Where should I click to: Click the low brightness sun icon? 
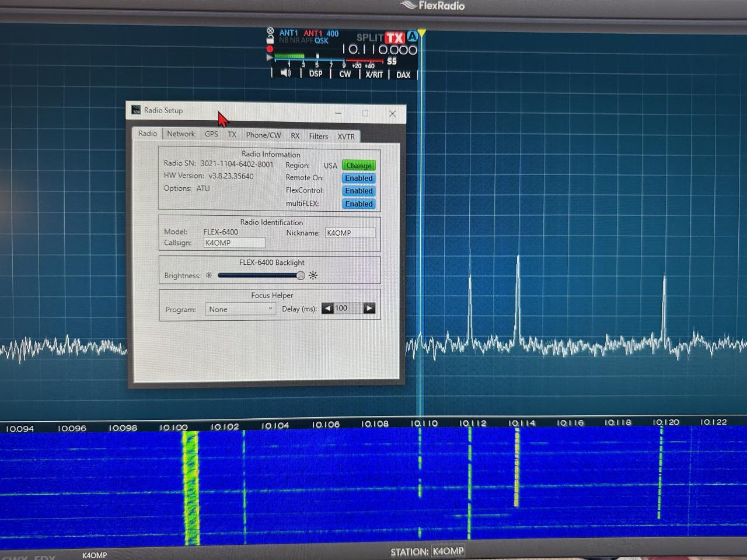point(209,275)
